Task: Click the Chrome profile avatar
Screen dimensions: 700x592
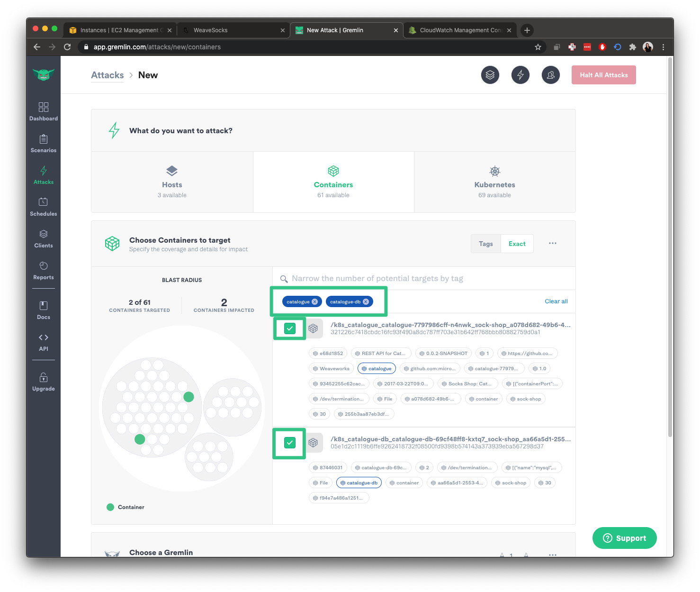Action: (x=648, y=47)
